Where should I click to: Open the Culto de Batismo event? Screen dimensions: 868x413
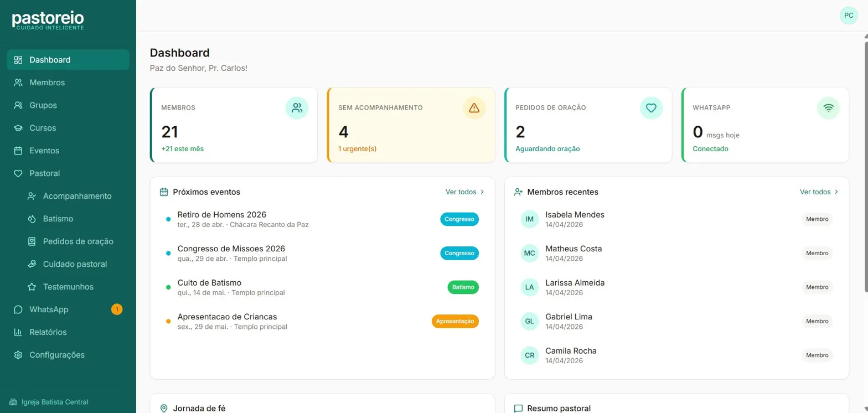pyautogui.click(x=322, y=287)
